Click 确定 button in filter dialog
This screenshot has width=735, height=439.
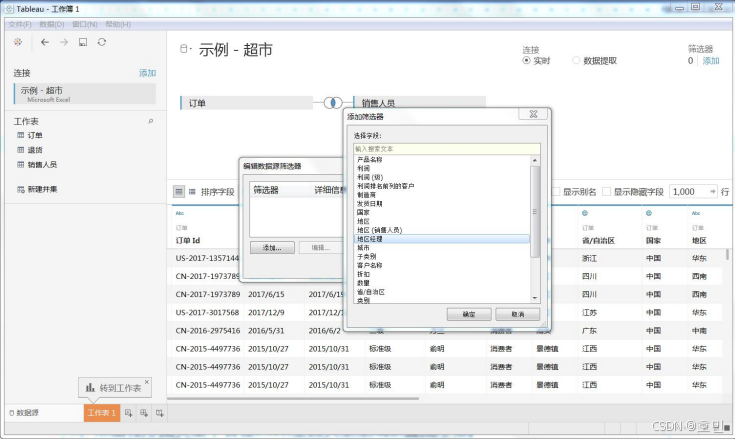click(469, 314)
